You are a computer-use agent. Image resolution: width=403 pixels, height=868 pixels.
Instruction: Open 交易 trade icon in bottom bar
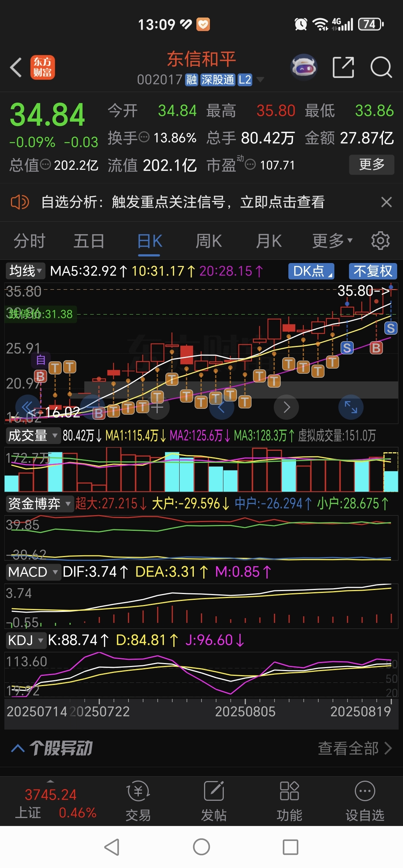(x=138, y=801)
